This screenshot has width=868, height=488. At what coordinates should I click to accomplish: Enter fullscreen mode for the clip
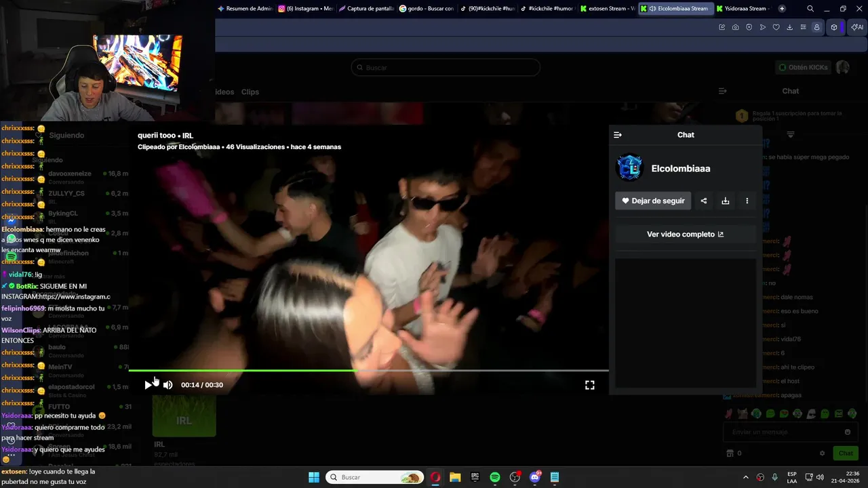click(590, 385)
